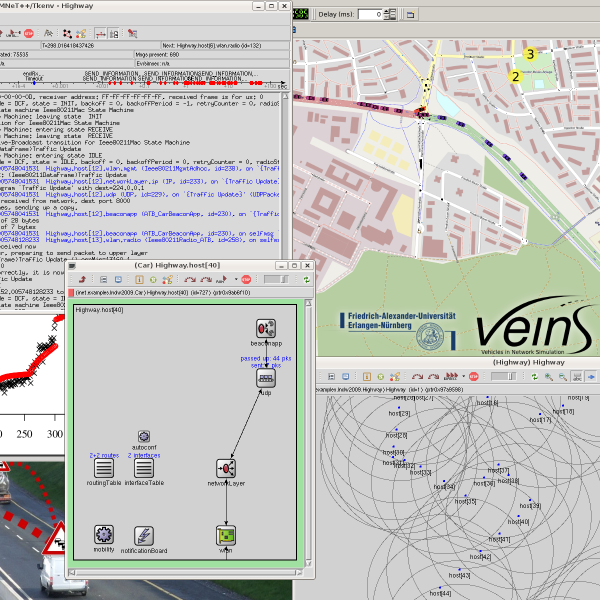Click 'Next: Highway.host[6].wlan.radio' status field
The width and height of the screenshot is (600, 600).
[x=225, y=46]
